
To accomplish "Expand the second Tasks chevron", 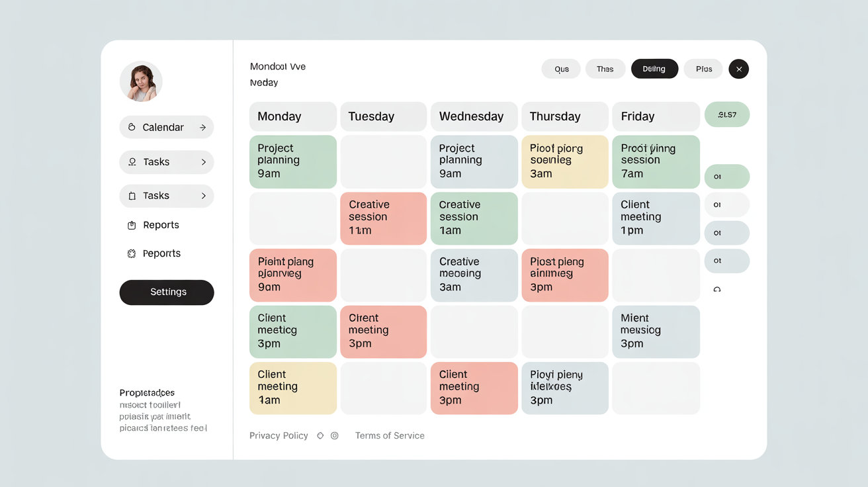I will (x=205, y=196).
